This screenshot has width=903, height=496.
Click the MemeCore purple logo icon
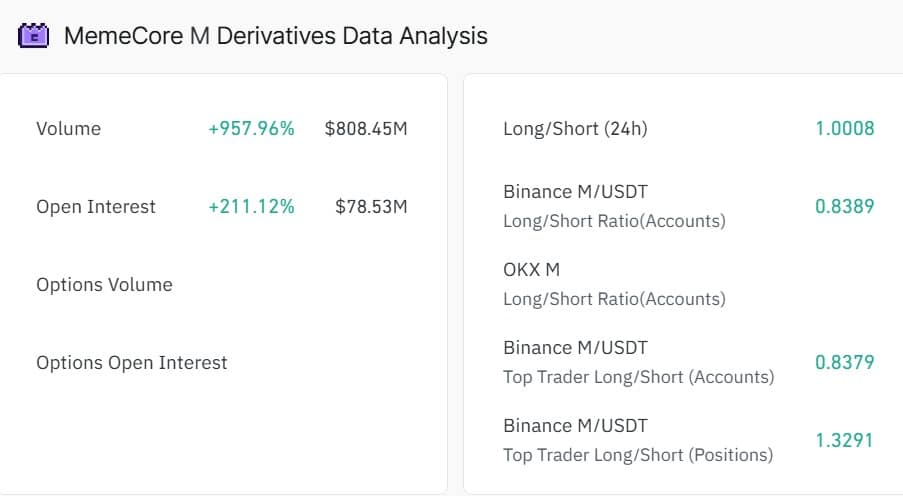(x=34, y=36)
